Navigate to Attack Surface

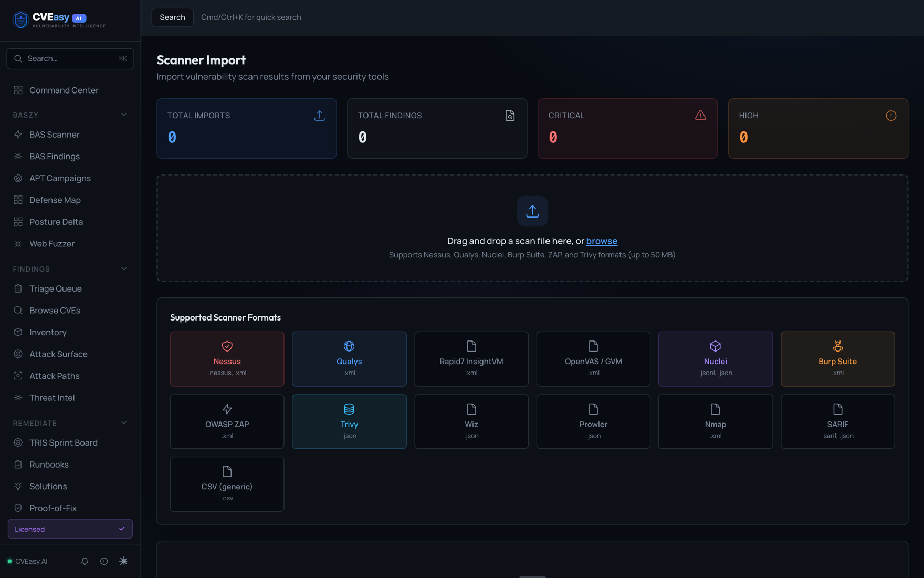pos(70,354)
